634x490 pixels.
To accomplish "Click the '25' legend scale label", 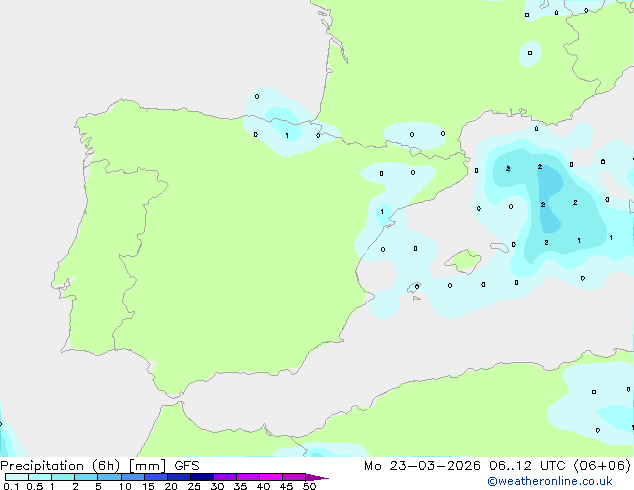I will [x=194, y=486].
